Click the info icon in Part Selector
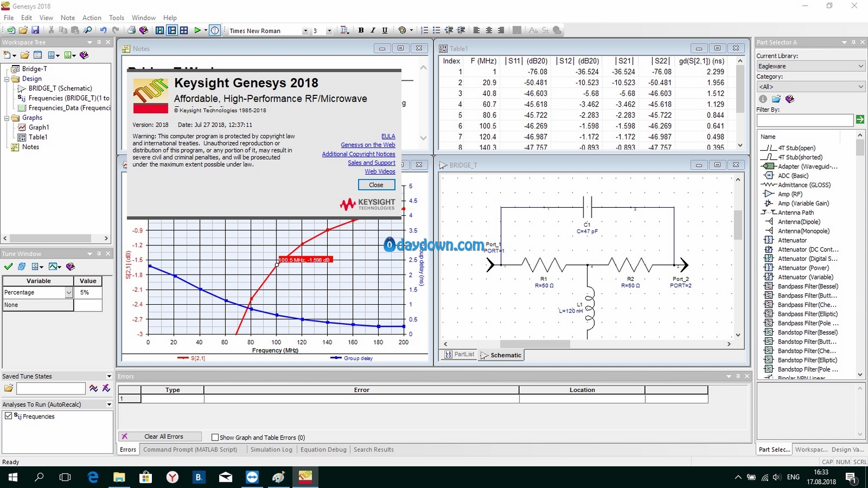 [762, 99]
